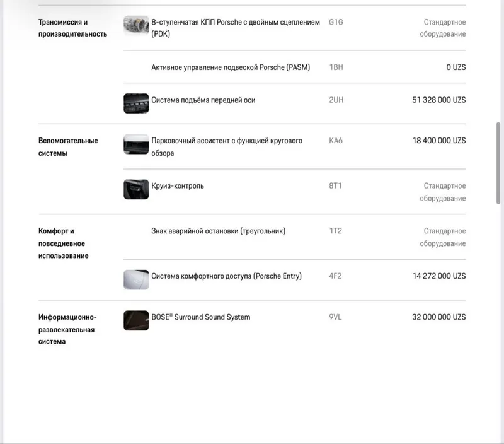Click the Трансмиссия и производительность section heading

click(x=72, y=28)
